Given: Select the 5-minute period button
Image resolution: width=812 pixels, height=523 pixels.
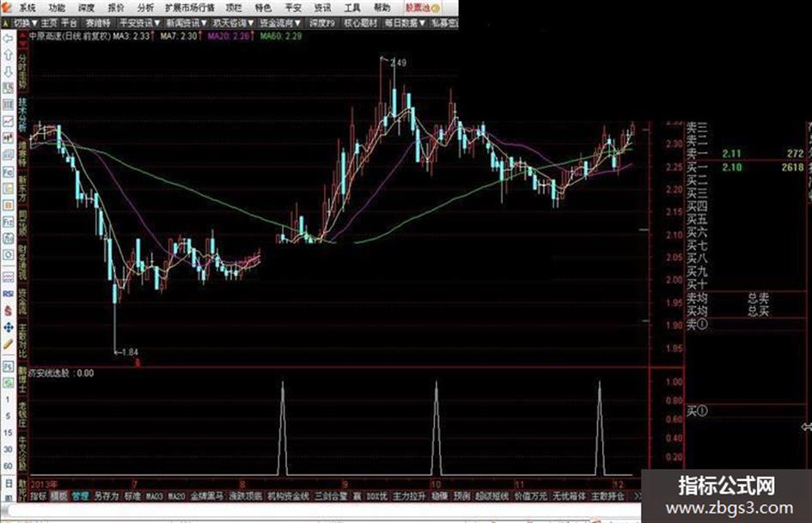Looking at the screenshot, I should (8, 417).
